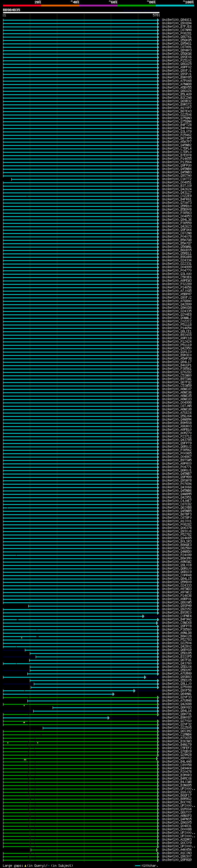
Task: Select hit label UniRef100_P52783
Action: [x=176, y=640]
